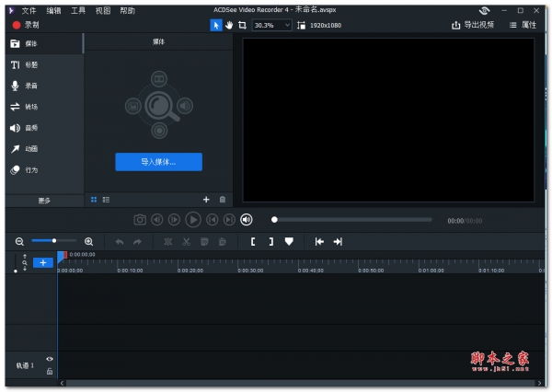
Task: Click the snapshot camera icon
Action: (140, 219)
